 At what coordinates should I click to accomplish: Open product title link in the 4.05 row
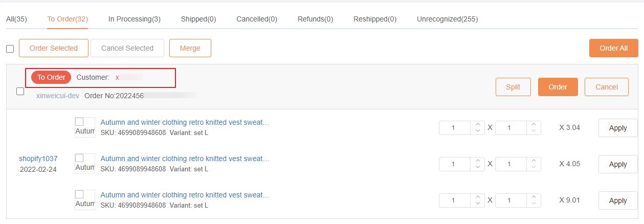click(x=185, y=159)
